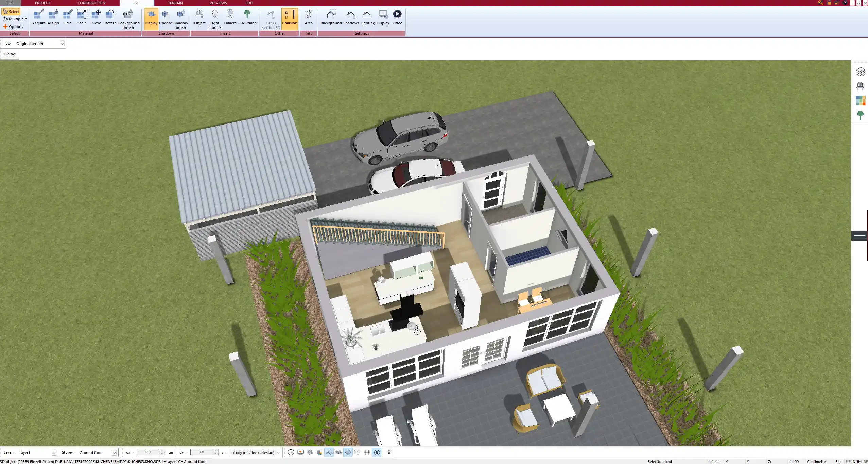Toggle the Display shadows button
The image size is (868, 464).
click(x=151, y=19)
